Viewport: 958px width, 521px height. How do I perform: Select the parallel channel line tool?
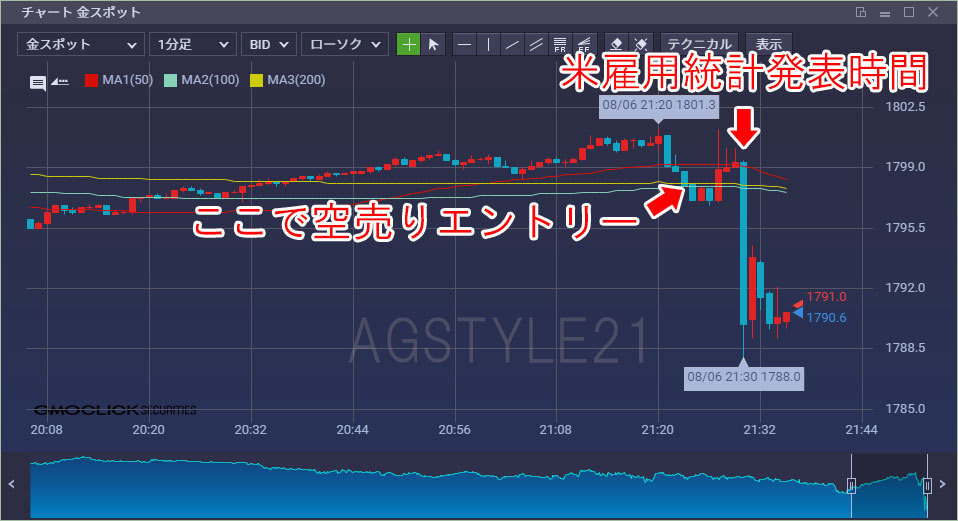536,44
